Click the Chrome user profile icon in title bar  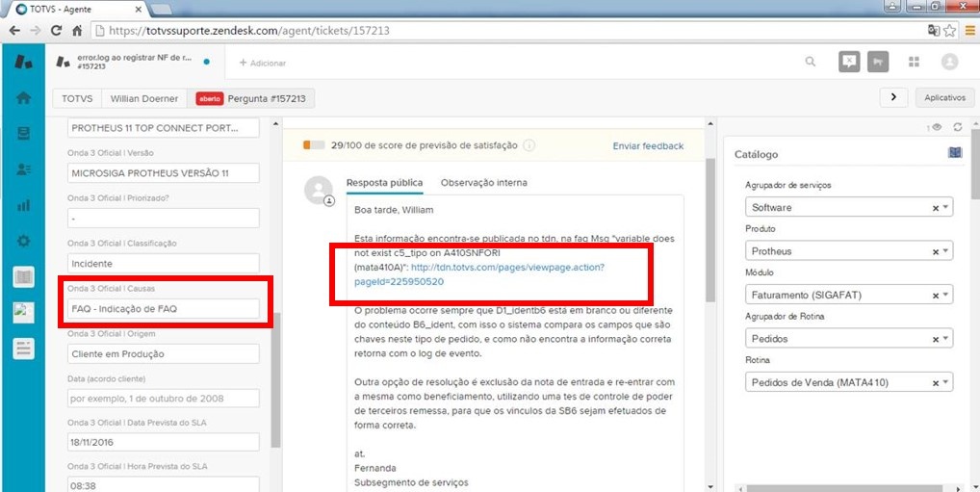[x=891, y=6]
